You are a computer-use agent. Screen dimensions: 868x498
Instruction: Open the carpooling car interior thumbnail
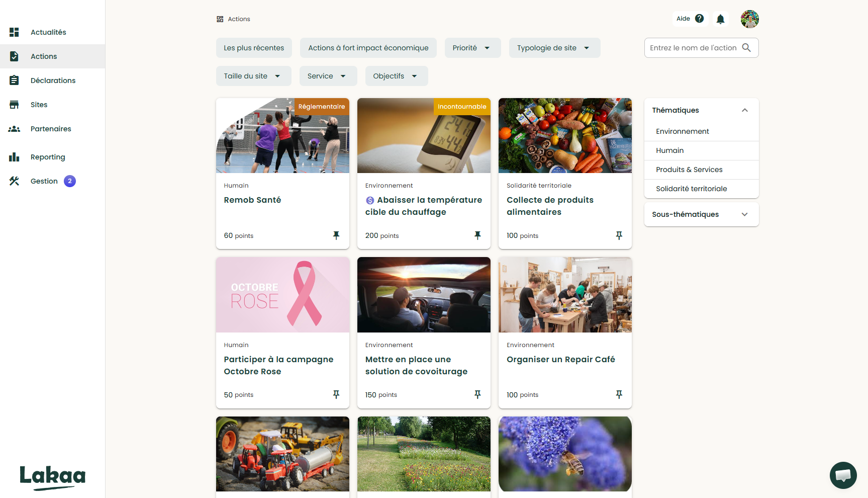click(x=424, y=295)
